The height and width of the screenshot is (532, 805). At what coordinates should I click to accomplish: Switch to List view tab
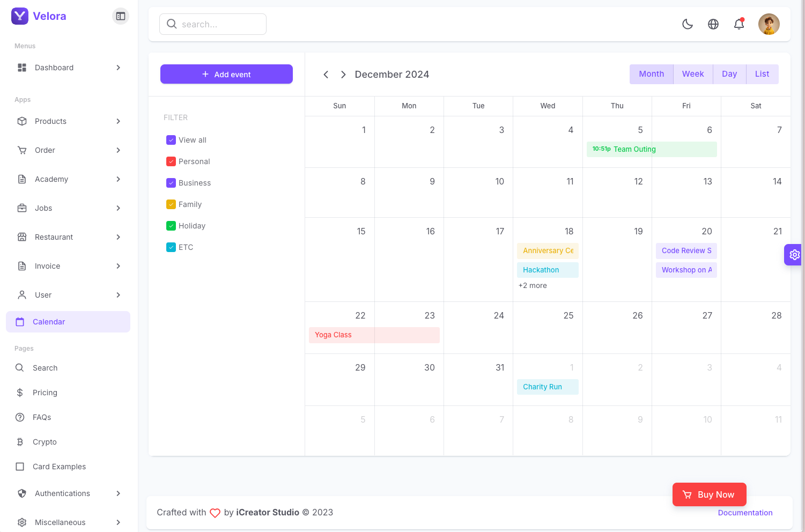coord(762,74)
